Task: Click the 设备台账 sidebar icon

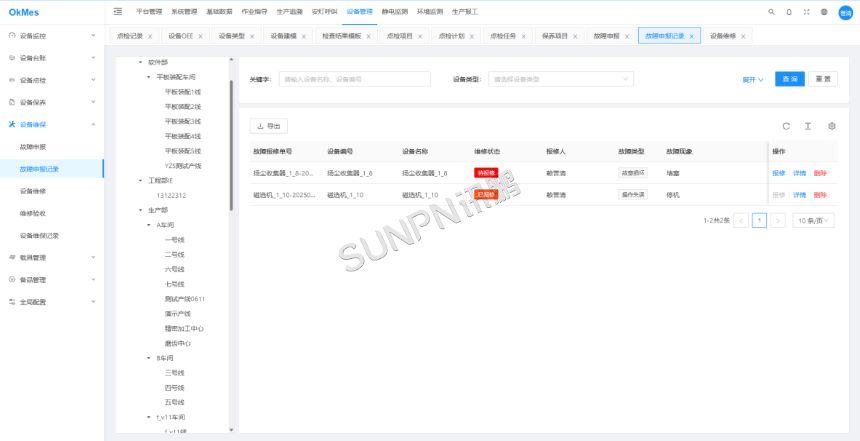Action: (12, 58)
